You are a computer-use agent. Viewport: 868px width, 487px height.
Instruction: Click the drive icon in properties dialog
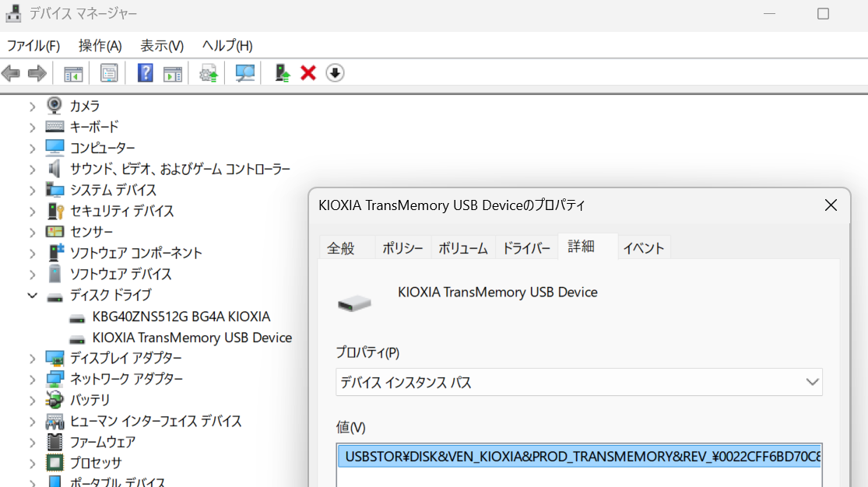tap(354, 303)
